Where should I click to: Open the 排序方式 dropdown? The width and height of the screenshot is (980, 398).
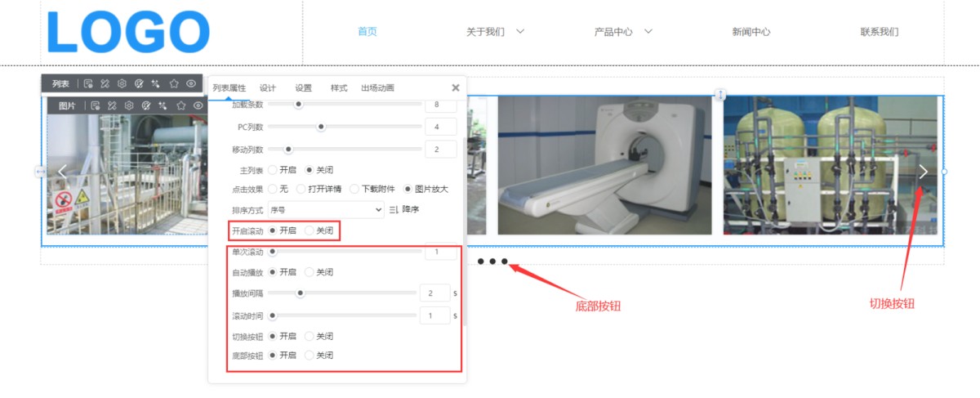(325, 210)
